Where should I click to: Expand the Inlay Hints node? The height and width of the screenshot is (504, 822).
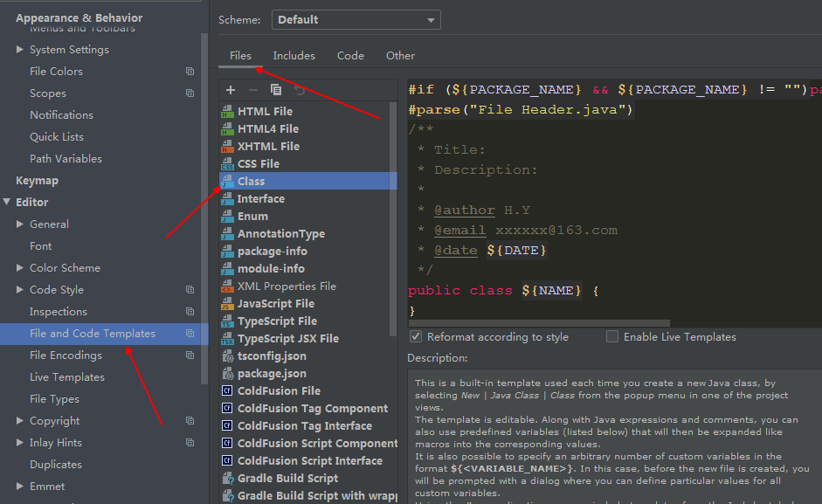[20, 443]
